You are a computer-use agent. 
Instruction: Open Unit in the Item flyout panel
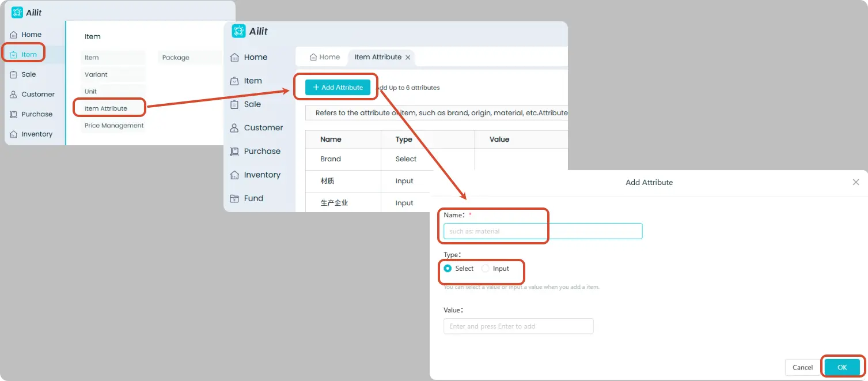(113, 92)
